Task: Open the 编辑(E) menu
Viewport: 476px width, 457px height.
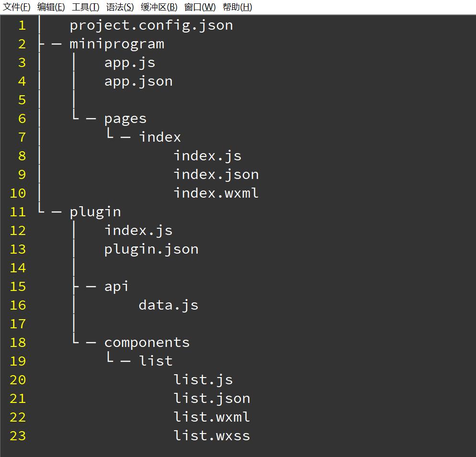Action: 51,7
